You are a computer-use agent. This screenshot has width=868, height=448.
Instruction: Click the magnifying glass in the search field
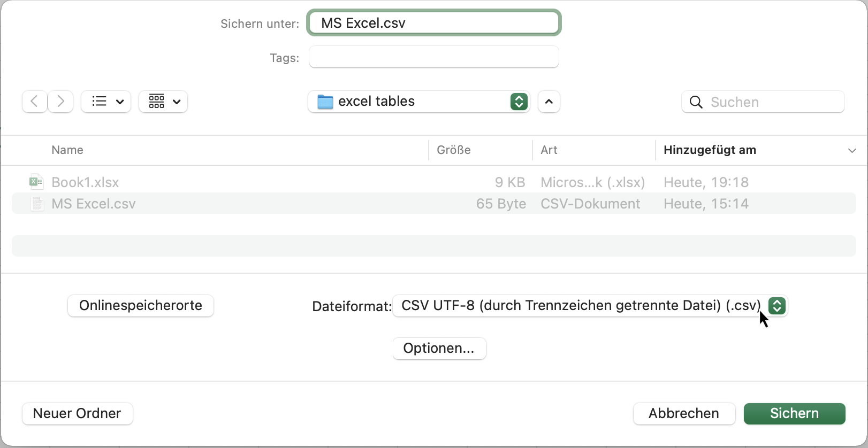coord(696,102)
